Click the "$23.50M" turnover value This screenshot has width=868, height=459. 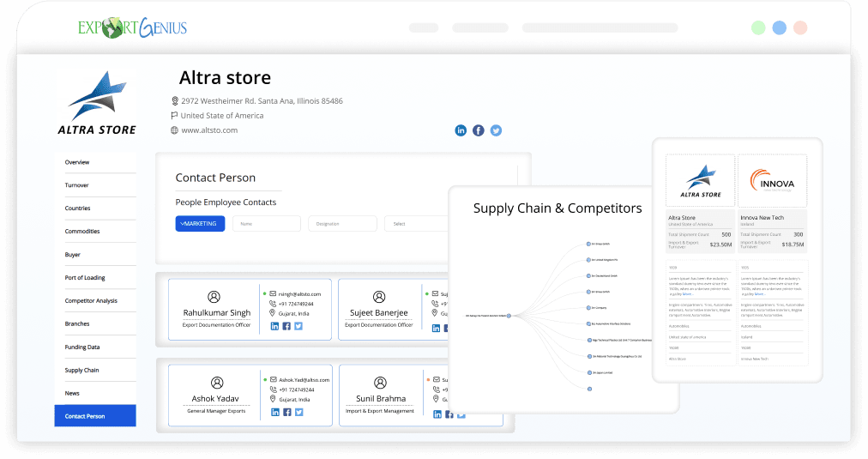[720, 245]
